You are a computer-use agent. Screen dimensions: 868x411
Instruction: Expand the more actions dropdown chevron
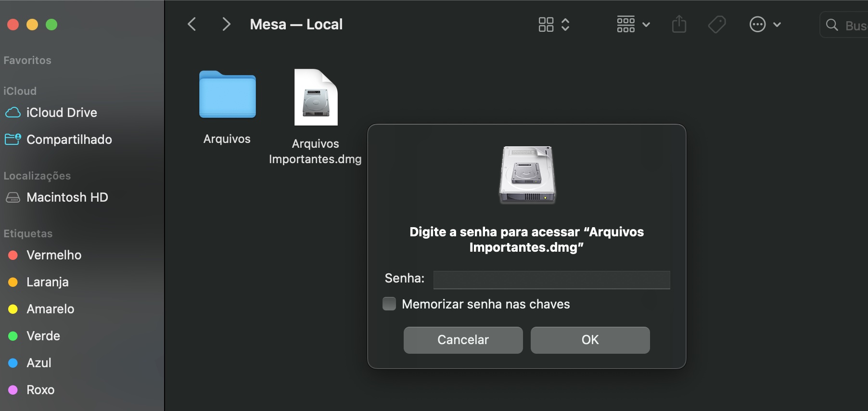777,25
